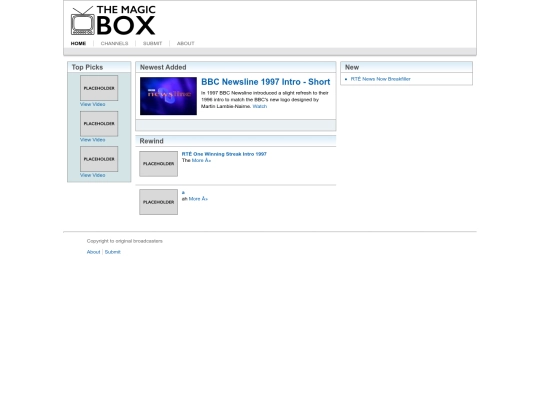Select Copyright to original broadcasters text
The image size is (540, 405).
125,241
